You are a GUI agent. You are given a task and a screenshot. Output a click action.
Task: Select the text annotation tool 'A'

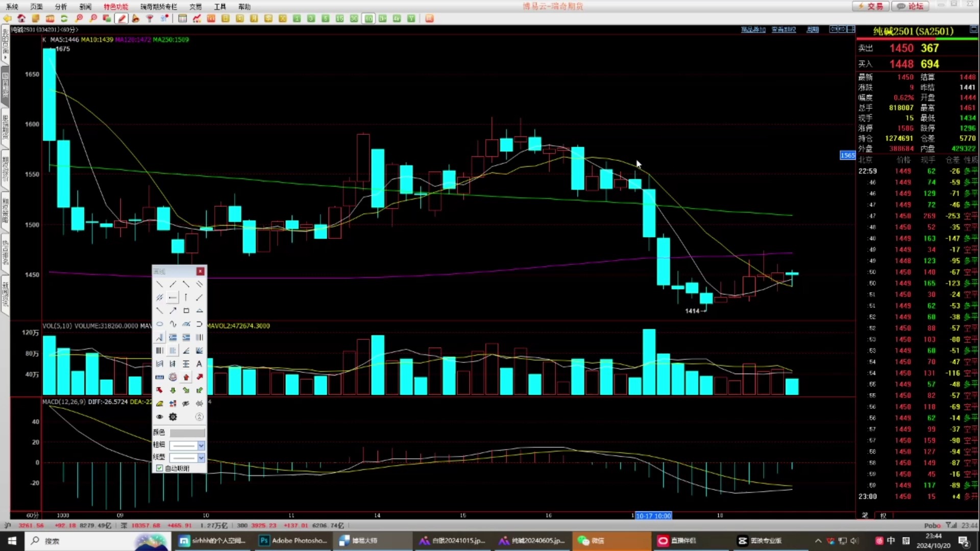click(199, 364)
